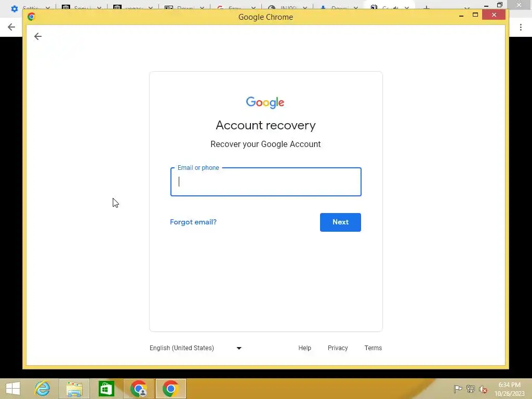Select the active Chrome icon in the taskbar
Screen dimensions: 532x399
(170, 389)
